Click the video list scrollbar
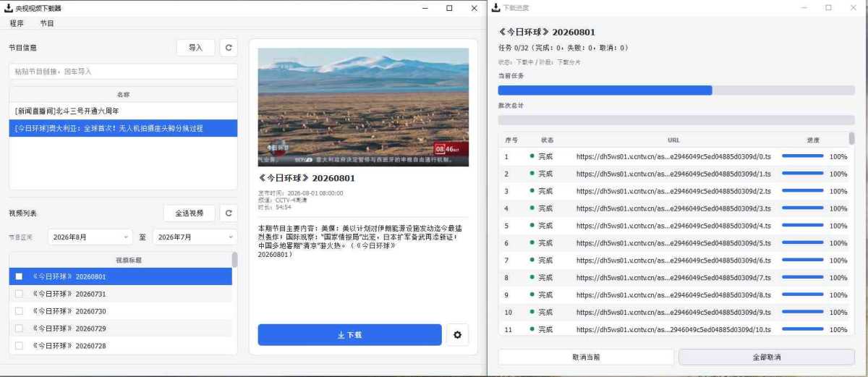The width and height of the screenshot is (868, 377). [234, 260]
